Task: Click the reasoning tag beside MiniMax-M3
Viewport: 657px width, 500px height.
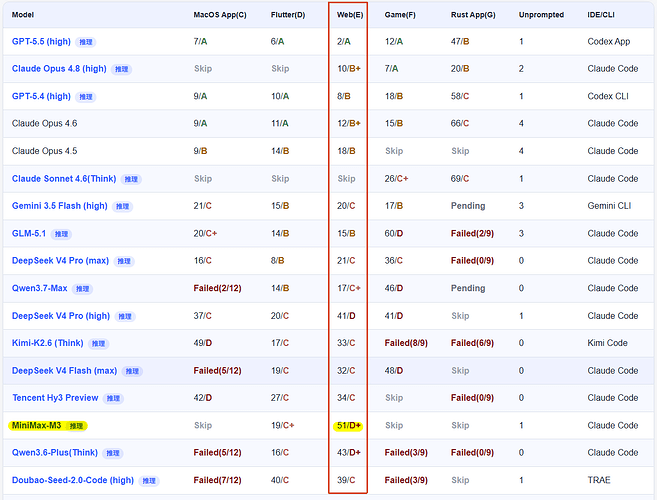Action: [76, 426]
